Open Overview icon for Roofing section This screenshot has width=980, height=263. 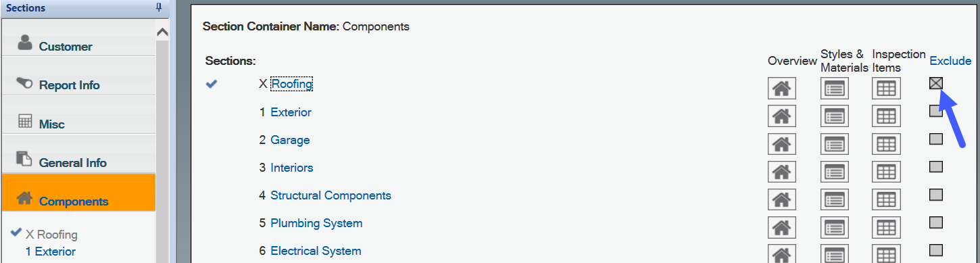point(781,89)
